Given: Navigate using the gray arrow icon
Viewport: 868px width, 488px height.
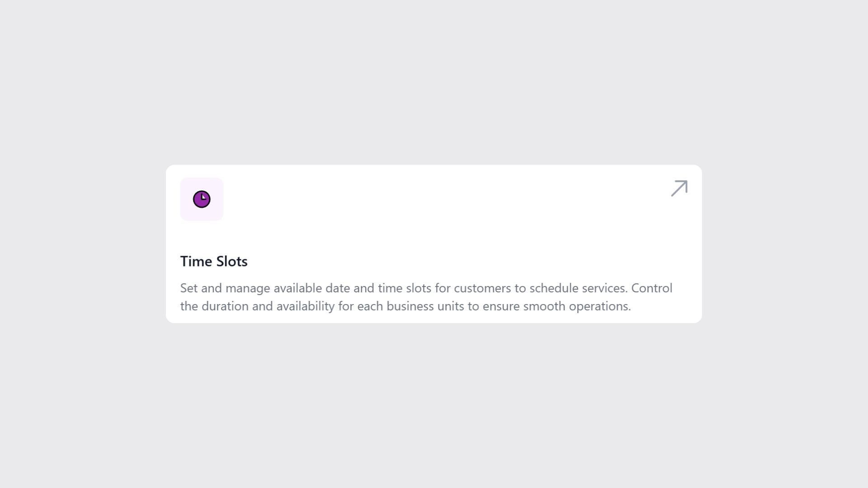Looking at the screenshot, I should pos(679,188).
